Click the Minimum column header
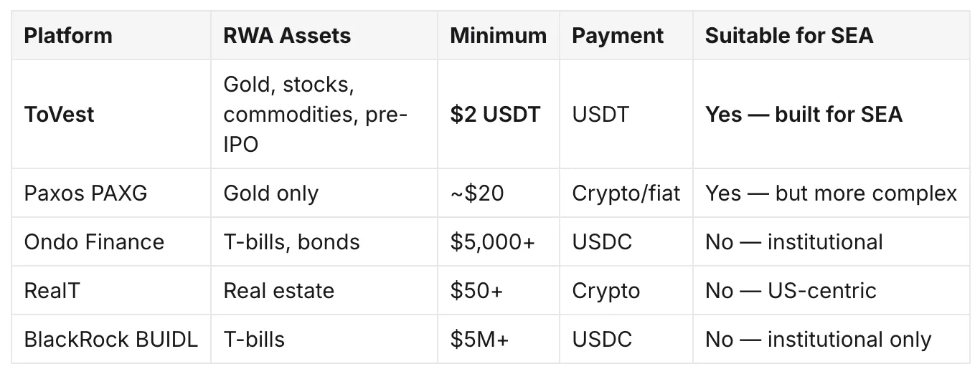 pos(498,35)
